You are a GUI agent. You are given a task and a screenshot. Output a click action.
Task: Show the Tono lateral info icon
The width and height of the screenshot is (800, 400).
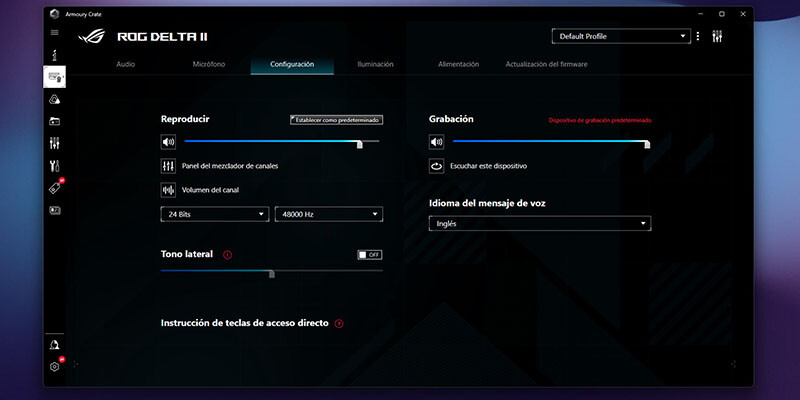(x=228, y=255)
